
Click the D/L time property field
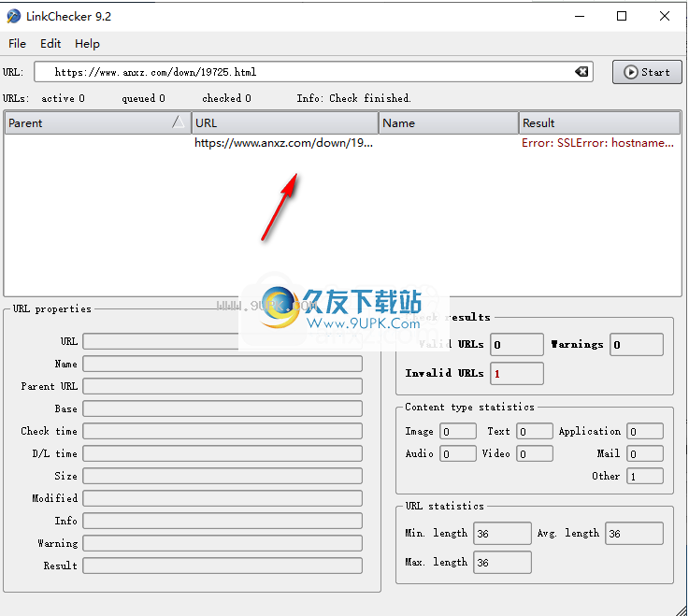(x=222, y=453)
